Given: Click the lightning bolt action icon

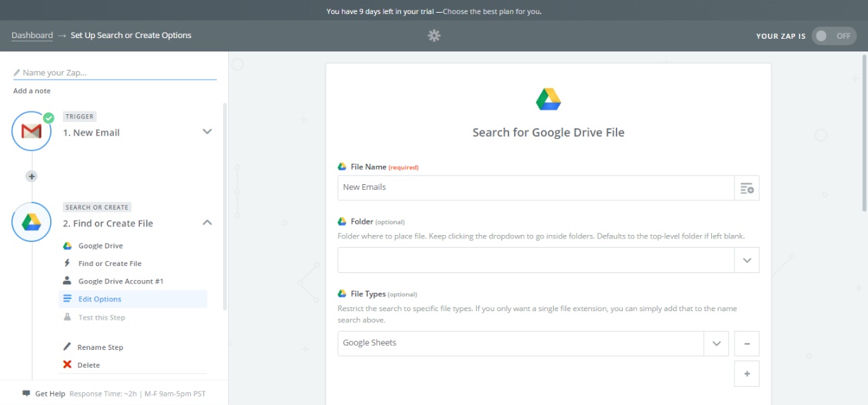Looking at the screenshot, I should point(67,263).
